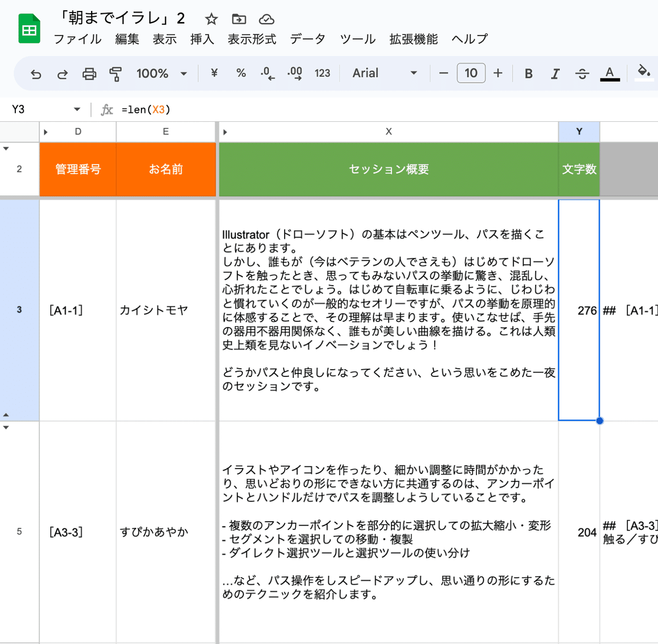Check the cloud document status icon
This screenshot has height=644, width=658.
click(266, 19)
